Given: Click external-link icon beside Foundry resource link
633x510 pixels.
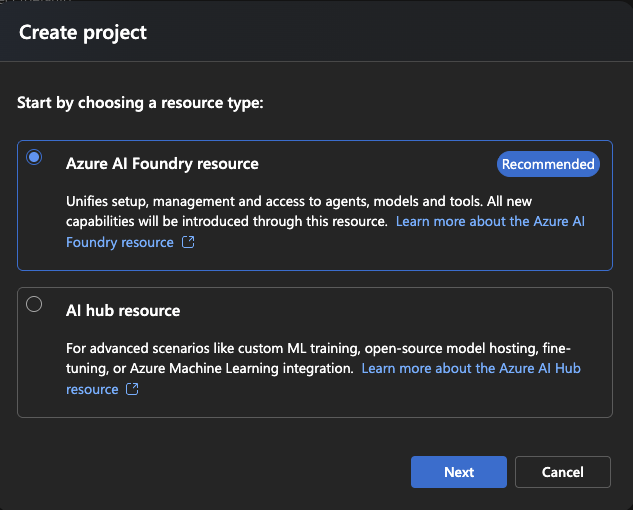Looking at the screenshot, I should [x=188, y=242].
